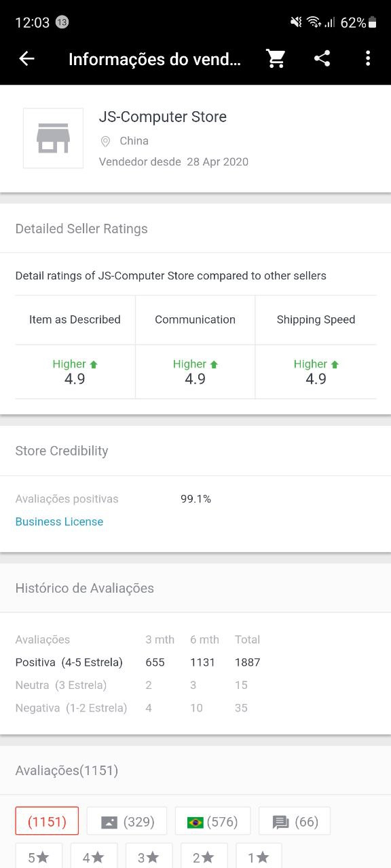The image size is (391, 868).
Task: Tap the Shipping Speed rating cell
Action: click(316, 372)
